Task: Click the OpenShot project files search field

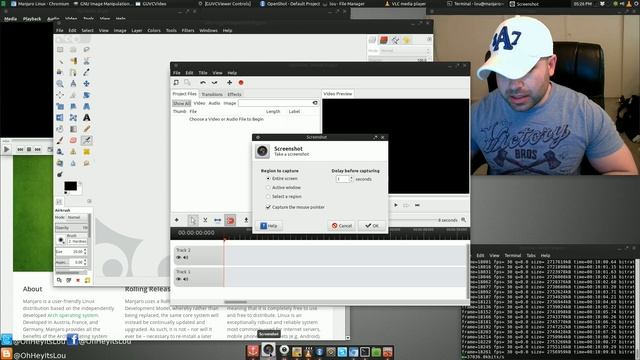Action: pyautogui.click(x=278, y=103)
